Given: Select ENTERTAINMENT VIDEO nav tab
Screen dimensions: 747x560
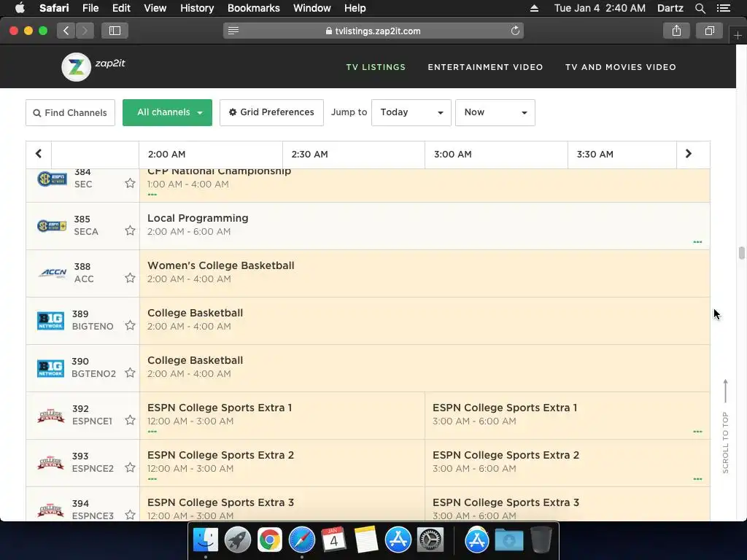Looking at the screenshot, I should click(485, 67).
